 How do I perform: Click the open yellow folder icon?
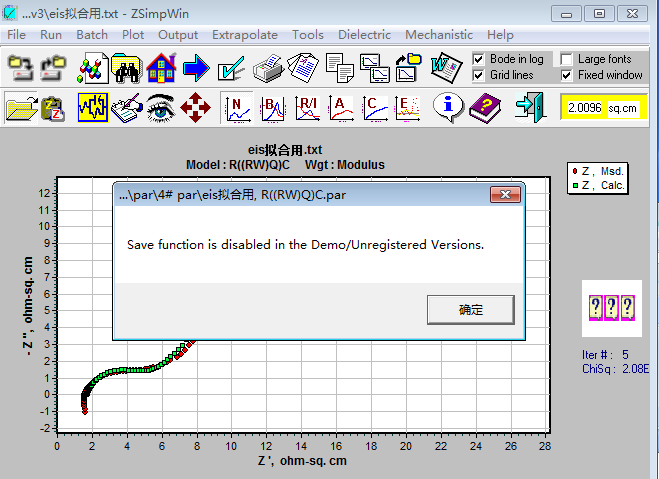tap(21, 108)
